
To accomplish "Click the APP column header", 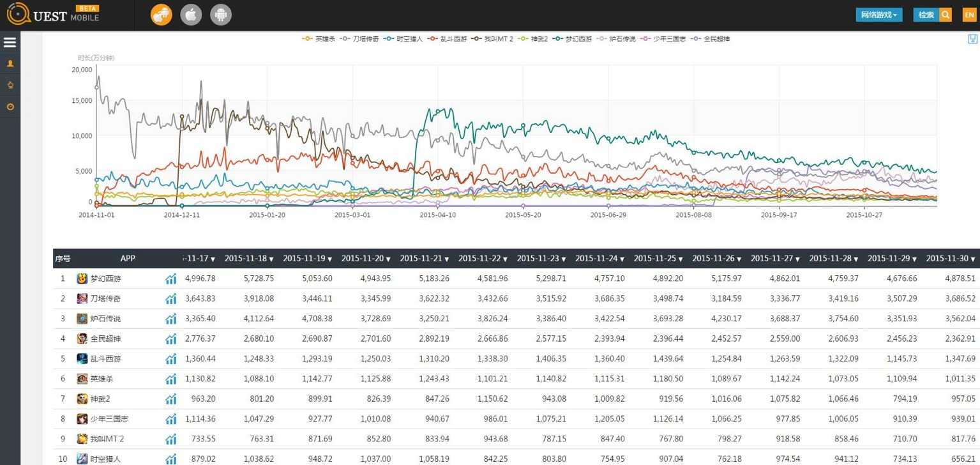I will point(128,259).
